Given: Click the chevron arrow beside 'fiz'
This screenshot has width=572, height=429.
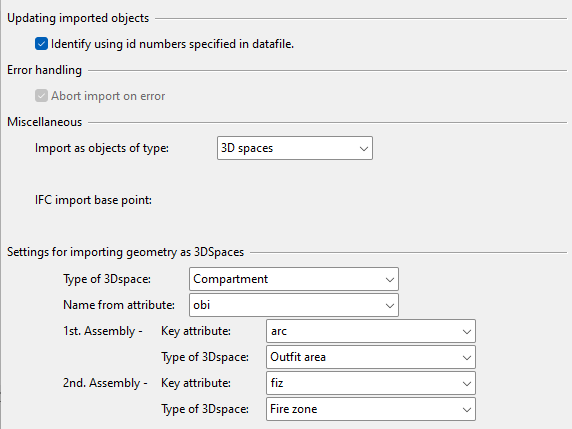Looking at the screenshot, I should (467, 384).
